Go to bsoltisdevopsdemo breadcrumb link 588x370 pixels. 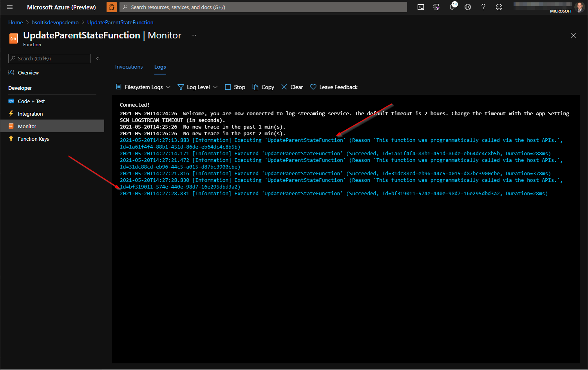[x=55, y=22]
